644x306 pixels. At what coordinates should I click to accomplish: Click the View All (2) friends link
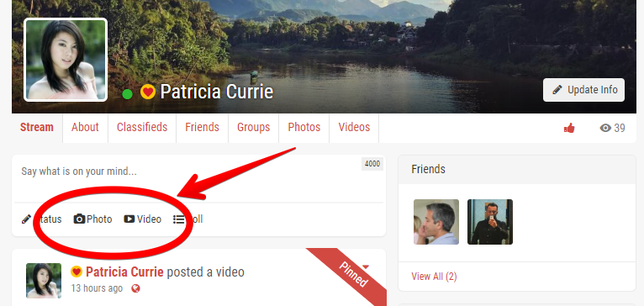[434, 277]
